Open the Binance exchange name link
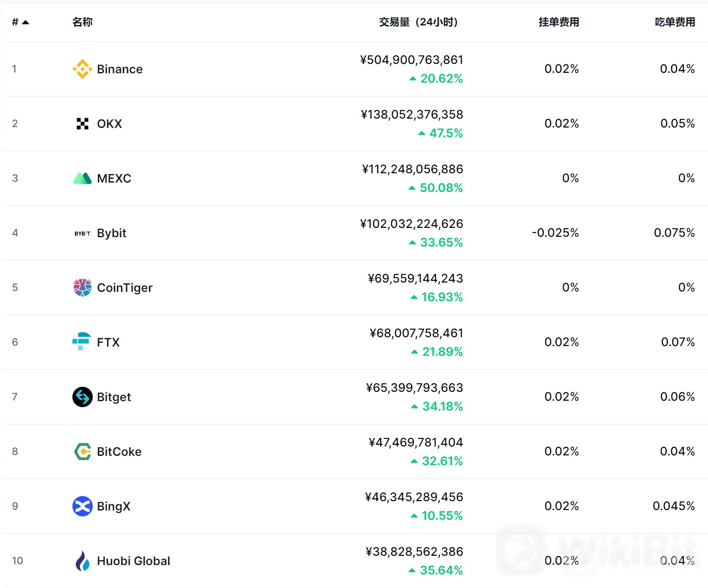Viewport: 708px width, 588px height. (120, 69)
